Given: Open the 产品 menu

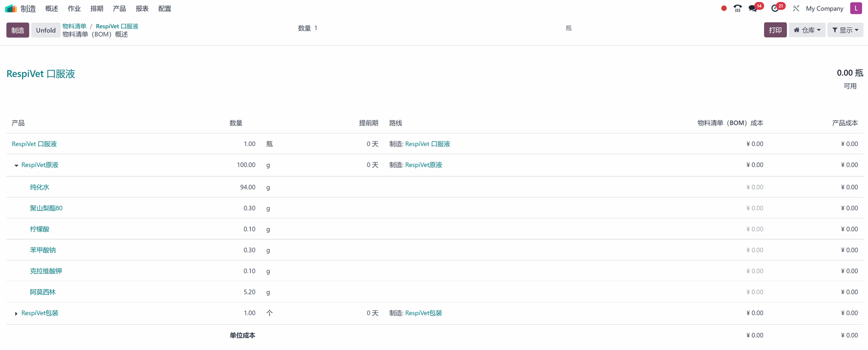Looking at the screenshot, I should point(119,9).
